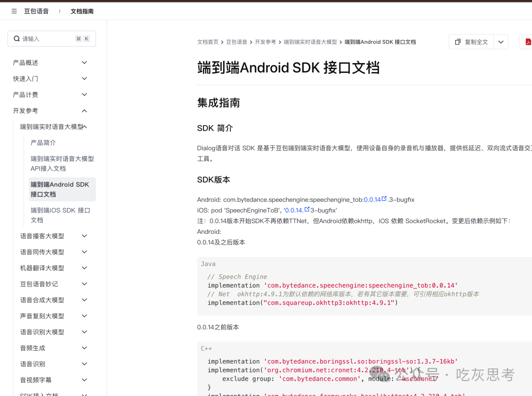Click 豆包语音 title in top bar
Screen dimensions: 532x396
(36, 11)
